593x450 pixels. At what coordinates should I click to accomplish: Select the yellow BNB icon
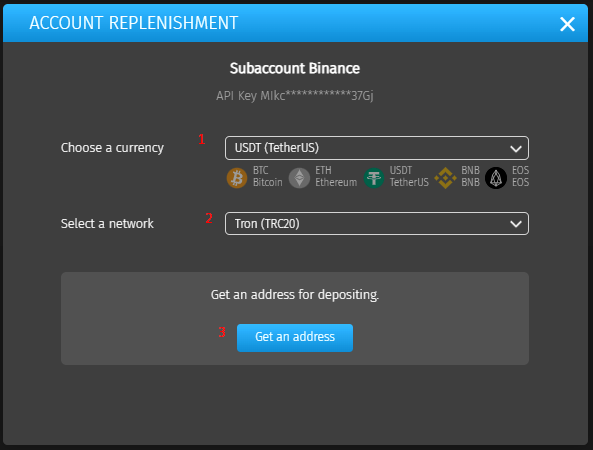click(445, 178)
